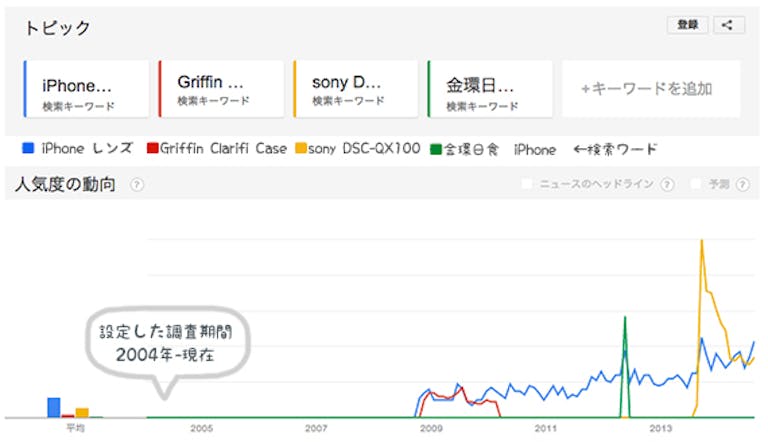This screenshot has width=768, height=442.
Task: Click the green spike peak on the chart
Action: coord(625,318)
